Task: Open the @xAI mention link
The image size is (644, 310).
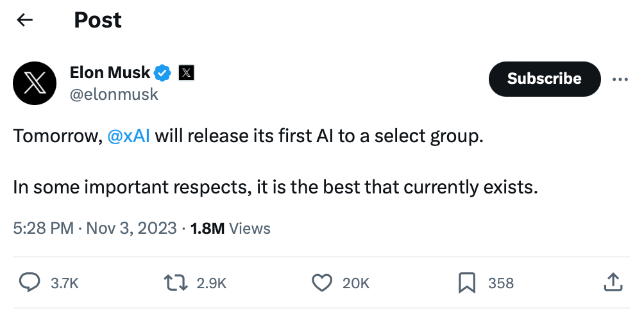Action: [128, 136]
